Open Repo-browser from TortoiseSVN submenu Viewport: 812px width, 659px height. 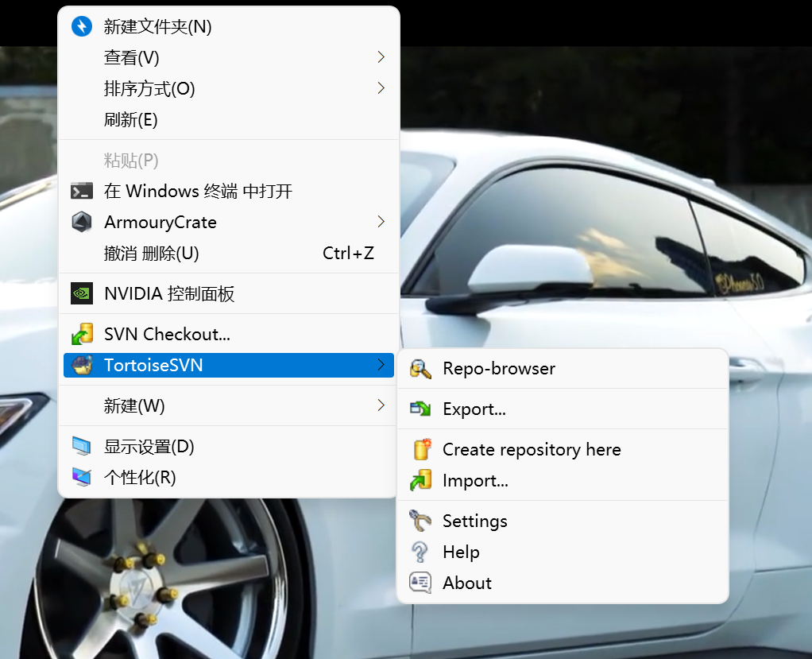pos(563,369)
